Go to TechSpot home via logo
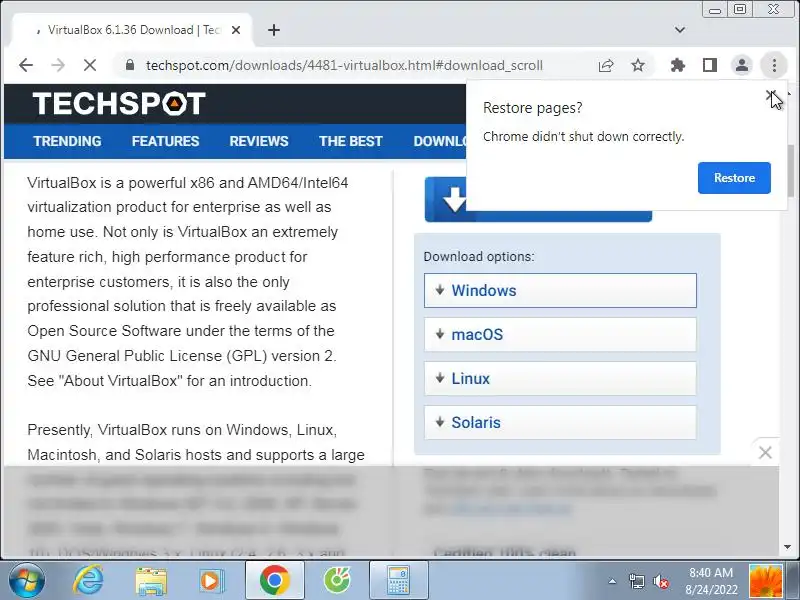 pos(119,104)
